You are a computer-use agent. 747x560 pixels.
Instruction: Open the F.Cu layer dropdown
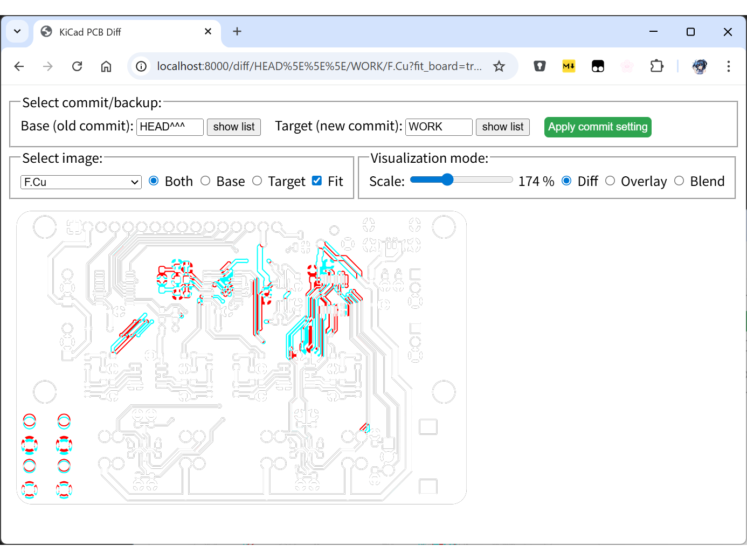81,182
